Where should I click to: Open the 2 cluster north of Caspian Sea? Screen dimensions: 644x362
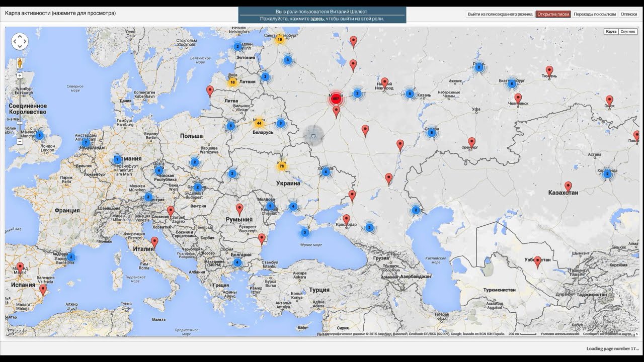pos(416,210)
